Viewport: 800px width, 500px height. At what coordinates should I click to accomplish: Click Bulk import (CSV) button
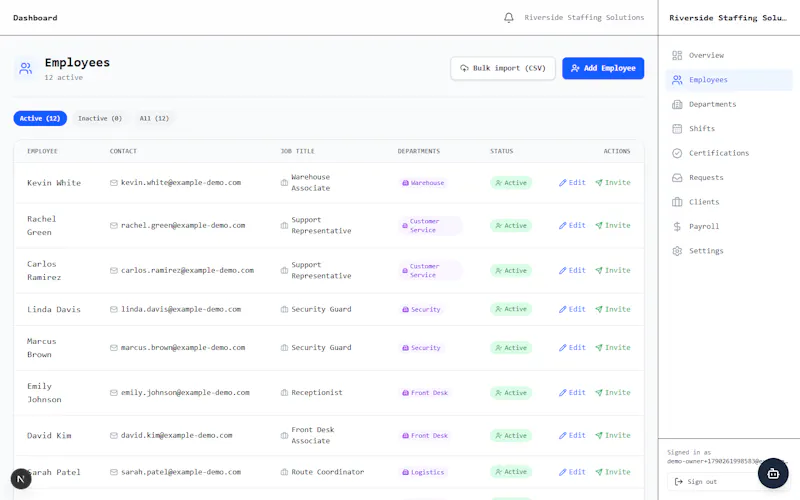(503, 68)
